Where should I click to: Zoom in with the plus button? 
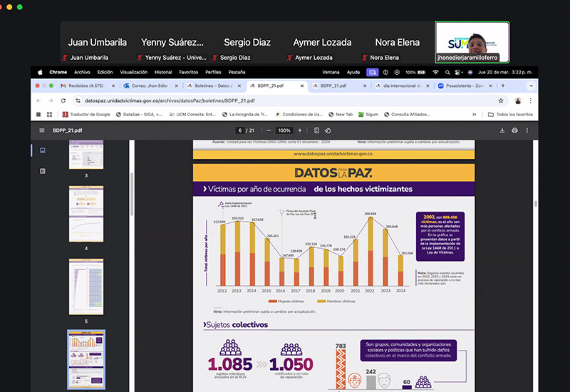click(x=299, y=130)
